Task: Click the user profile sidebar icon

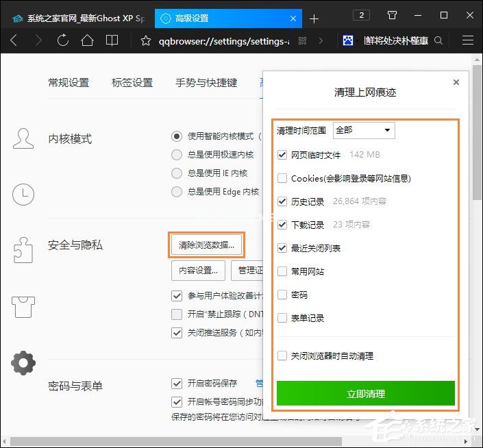Action: (x=23, y=138)
